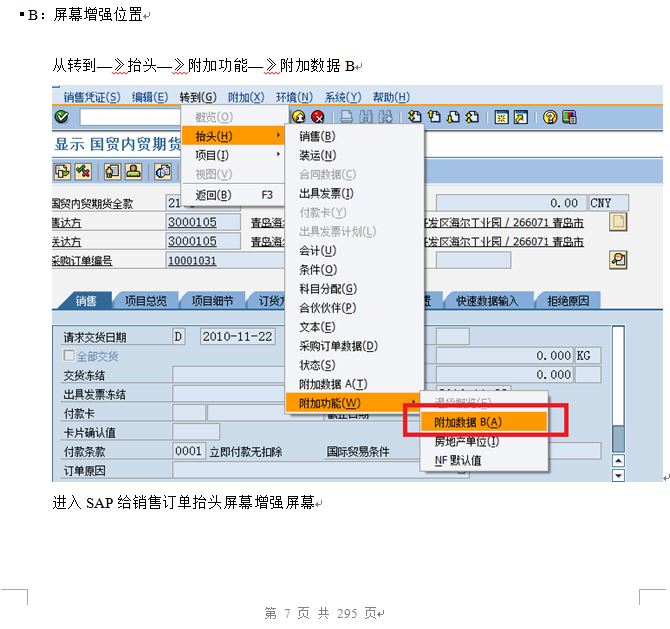Screen dimensions: 670x629
Task: Click the 付款条款 field showing 0001
Action: pyautogui.click(x=188, y=451)
